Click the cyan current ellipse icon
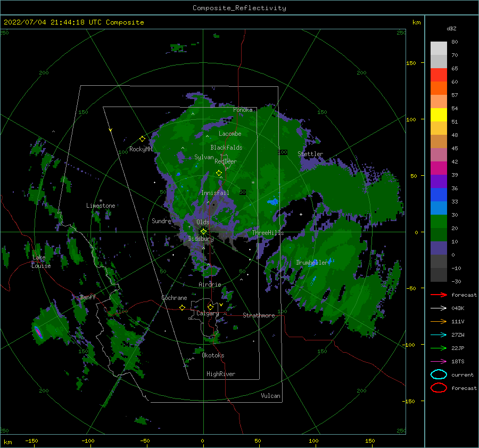 click(439, 374)
